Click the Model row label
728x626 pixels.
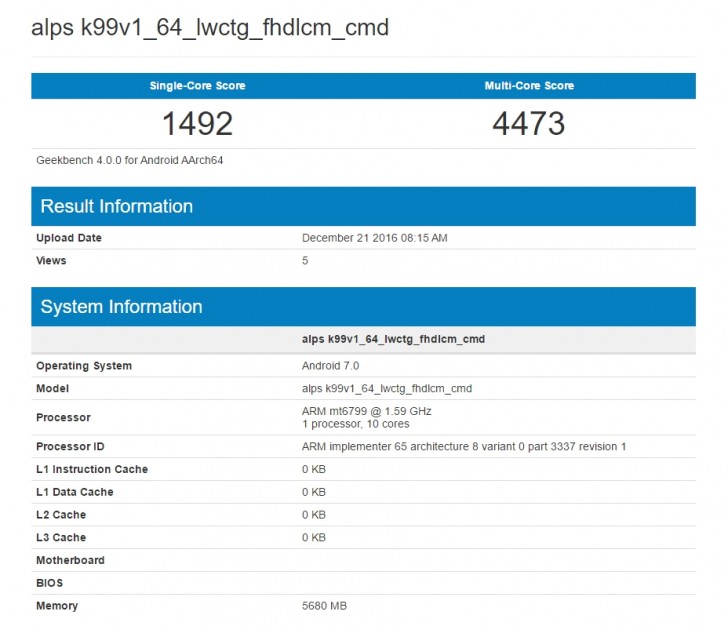click(x=53, y=388)
